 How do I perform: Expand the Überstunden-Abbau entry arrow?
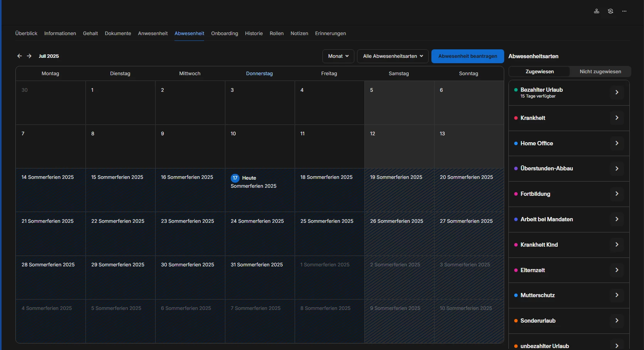click(x=617, y=169)
